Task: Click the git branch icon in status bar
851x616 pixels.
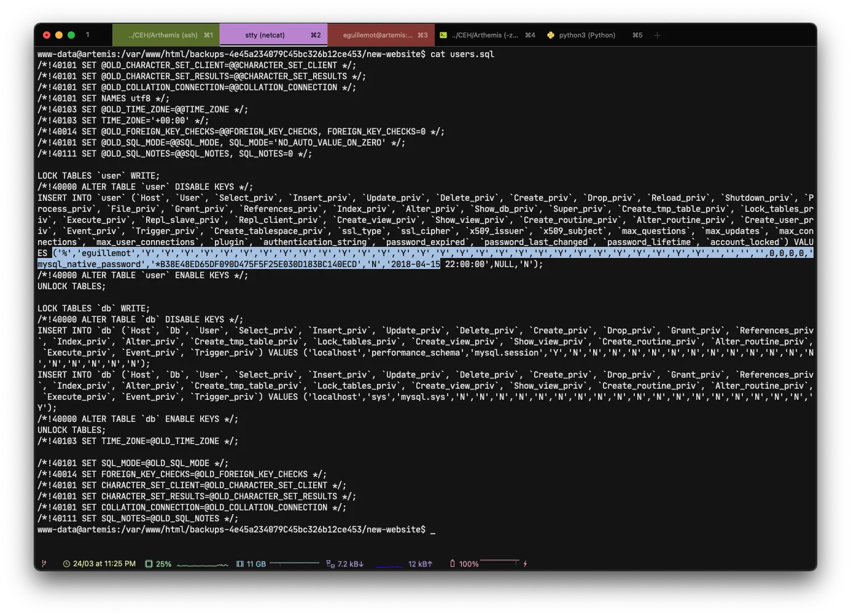Action: (44, 563)
